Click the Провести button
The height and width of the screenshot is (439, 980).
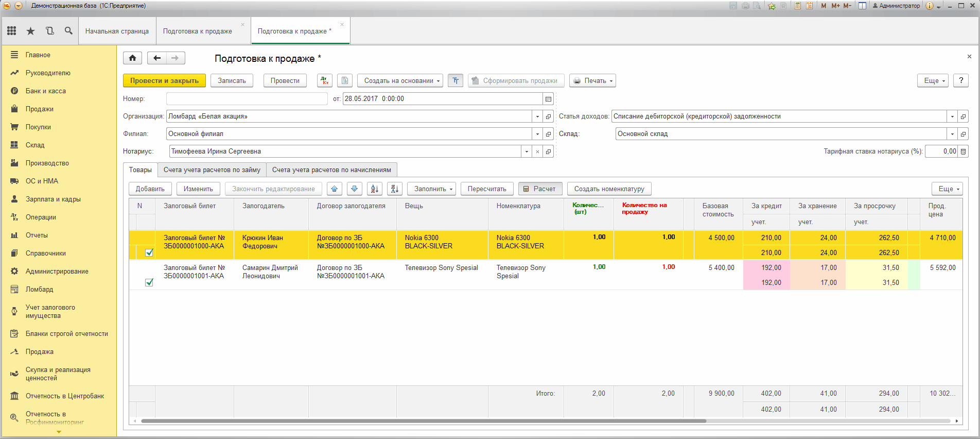[285, 81]
